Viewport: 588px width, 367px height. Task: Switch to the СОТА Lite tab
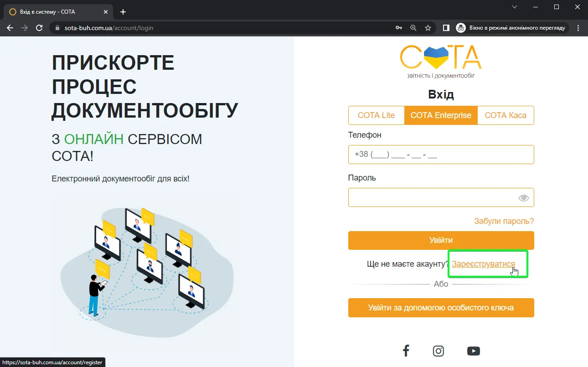377,115
